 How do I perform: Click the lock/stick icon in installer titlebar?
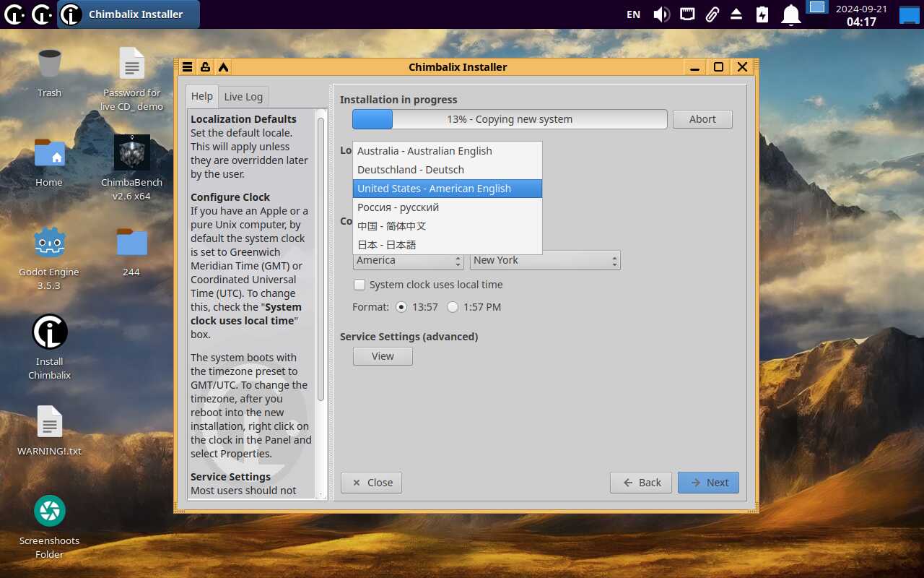coord(205,67)
